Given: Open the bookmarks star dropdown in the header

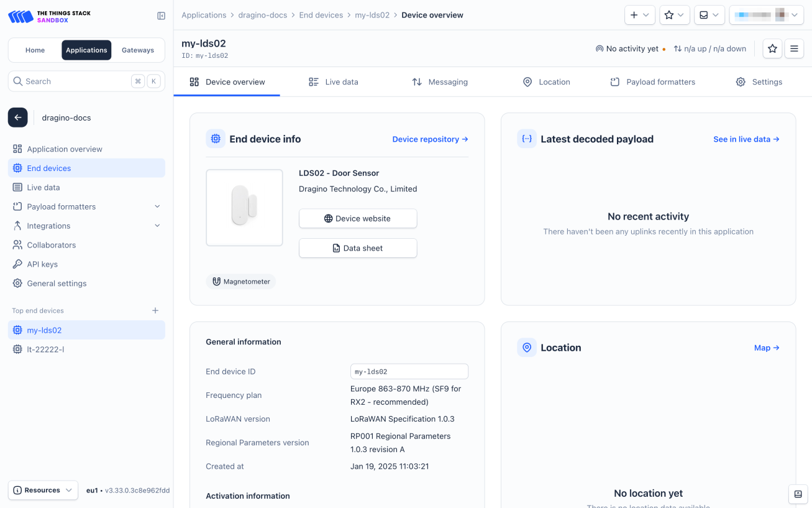Looking at the screenshot, I should [x=675, y=15].
